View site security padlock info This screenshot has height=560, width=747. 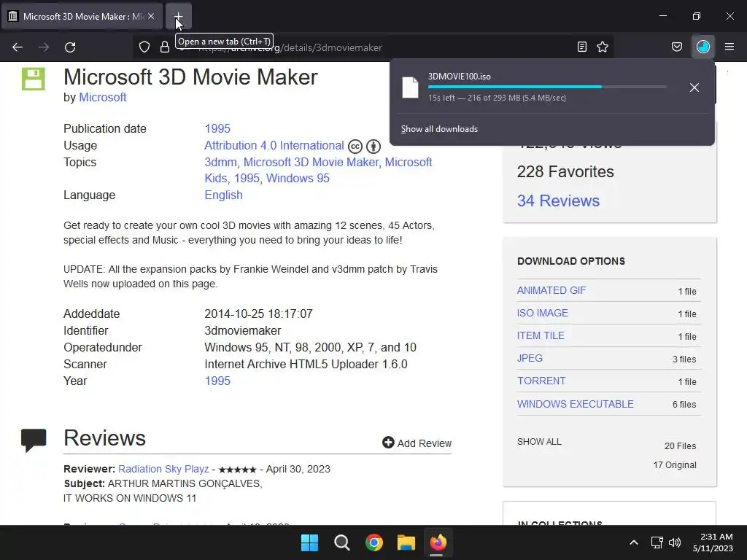coord(165,47)
